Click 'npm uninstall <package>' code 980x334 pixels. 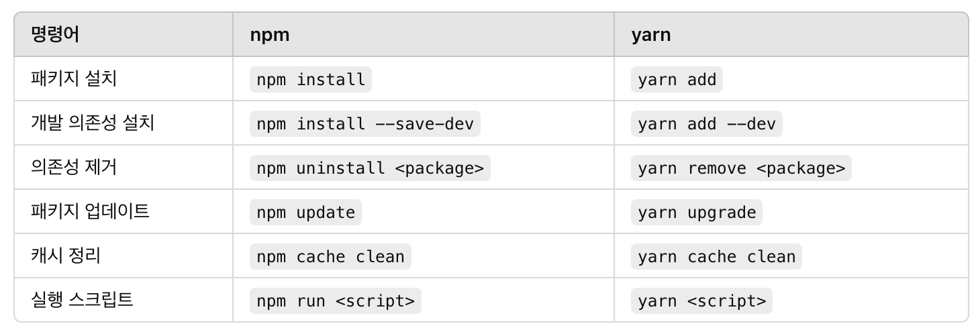point(370,168)
